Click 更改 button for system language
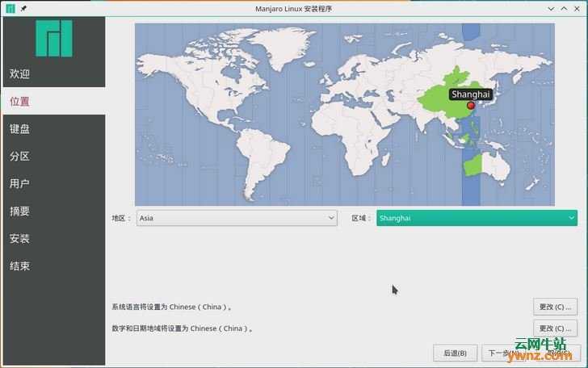588x368 pixels. click(555, 307)
